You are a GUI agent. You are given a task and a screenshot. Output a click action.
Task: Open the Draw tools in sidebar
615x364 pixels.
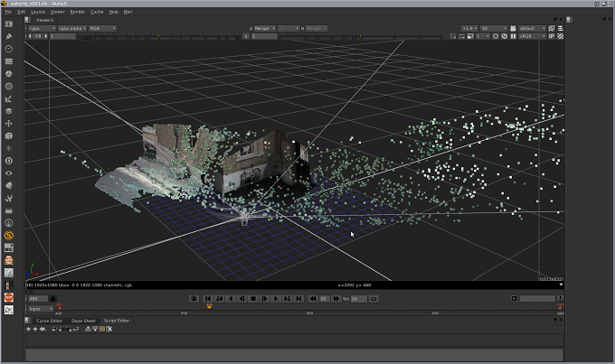9,36
